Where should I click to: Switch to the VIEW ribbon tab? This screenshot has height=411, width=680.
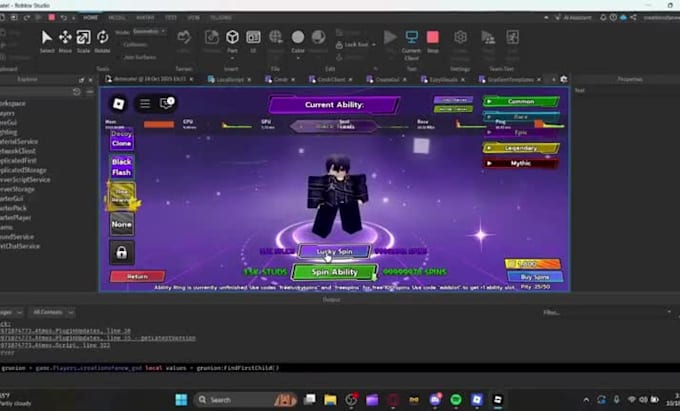pyautogui.click(x=193, y=18)
